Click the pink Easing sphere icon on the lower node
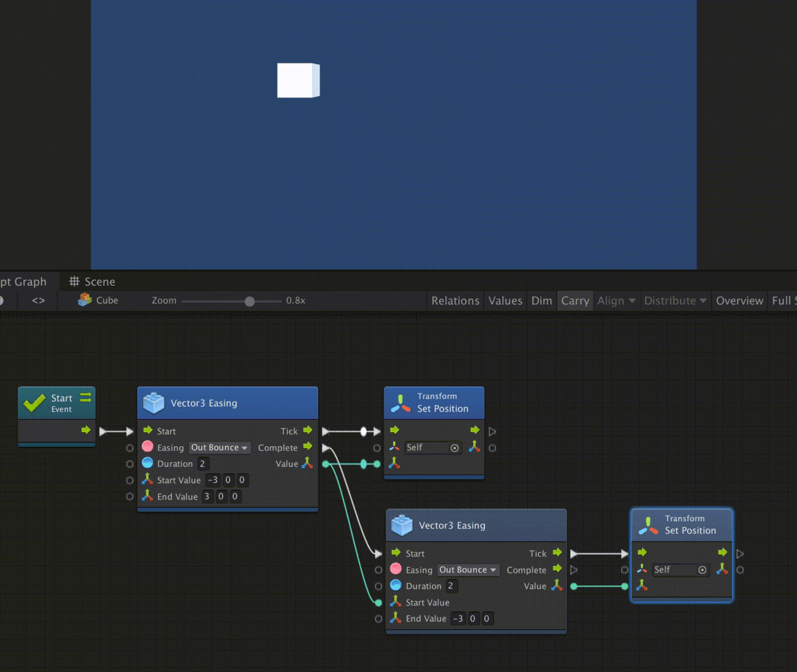The height and width of the screenshot is (672, 797). (x=395, y=569)
